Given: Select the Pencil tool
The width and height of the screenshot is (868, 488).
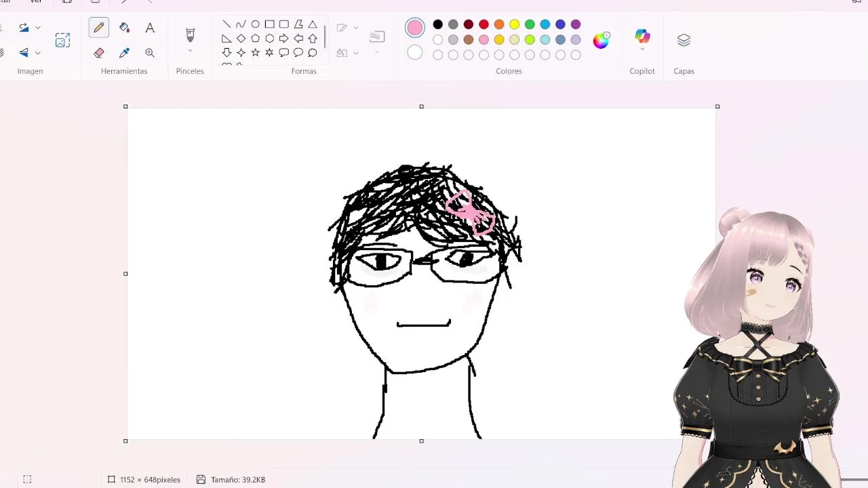Looking at the screenshot, I should (99, 28).
